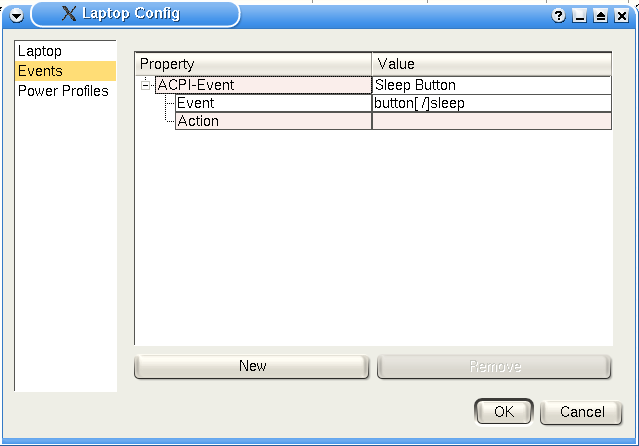Viewport: 639px width, 446px height.
Task: Click the empty Action value field
Action: [x=492, y=121]
